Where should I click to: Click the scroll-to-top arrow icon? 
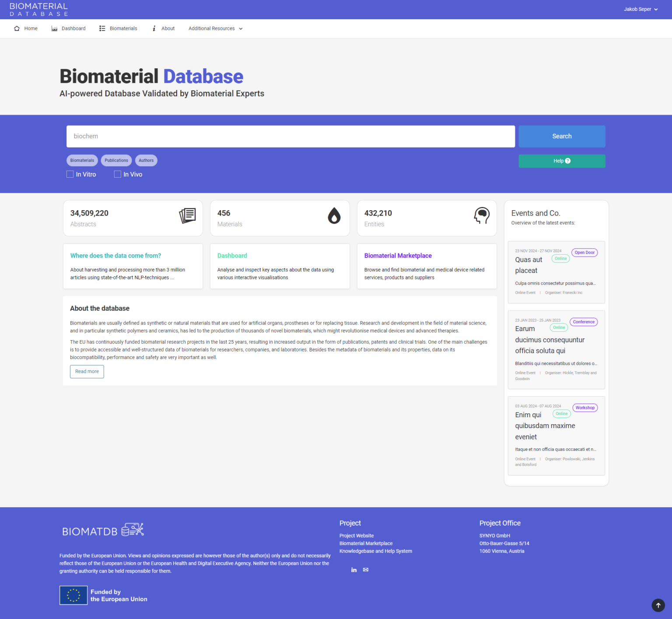click(x=658, y=605)
